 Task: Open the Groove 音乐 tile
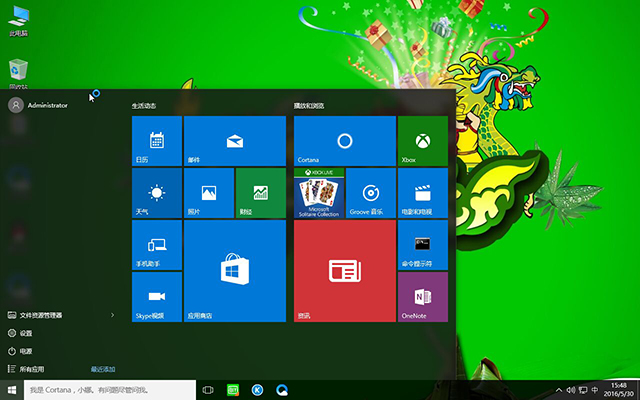tap(370, 193)
